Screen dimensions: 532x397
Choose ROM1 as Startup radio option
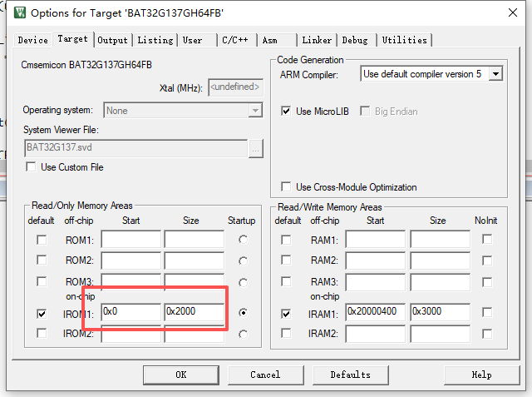tap(243, 240)
